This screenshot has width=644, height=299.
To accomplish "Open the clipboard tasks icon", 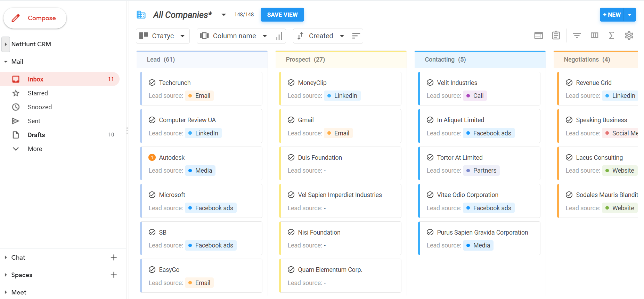I will (x=556, y=36).
